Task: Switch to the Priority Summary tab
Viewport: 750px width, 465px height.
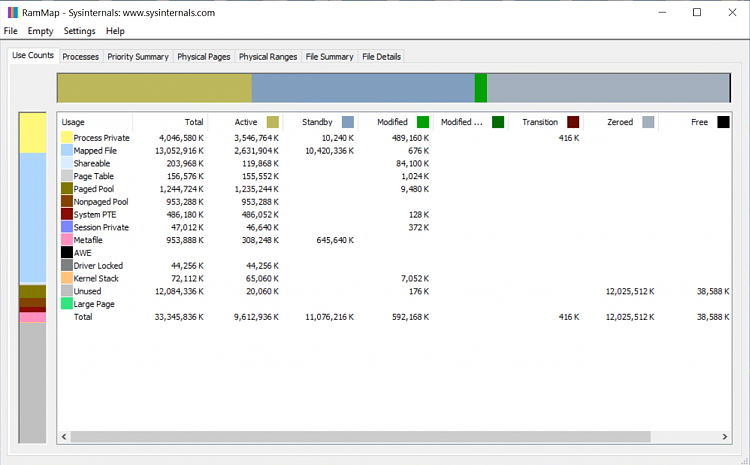Action: tap(138, 57)
